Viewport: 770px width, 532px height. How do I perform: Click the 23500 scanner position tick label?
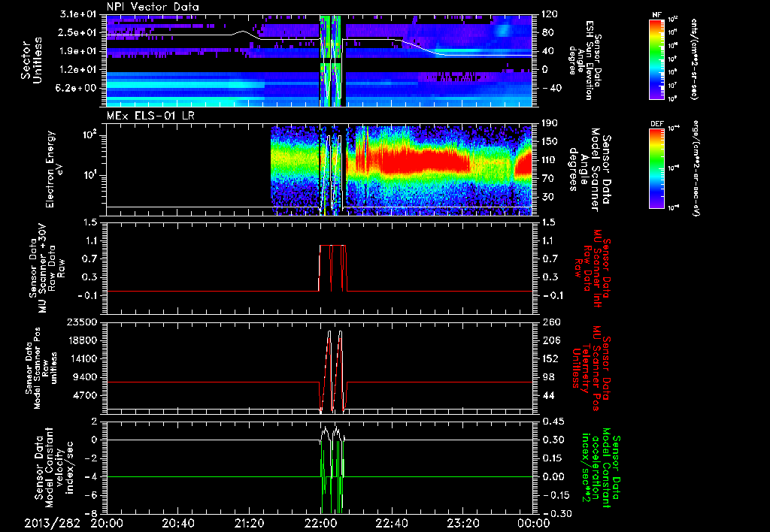pyautogui.click(x=82, y=322)
